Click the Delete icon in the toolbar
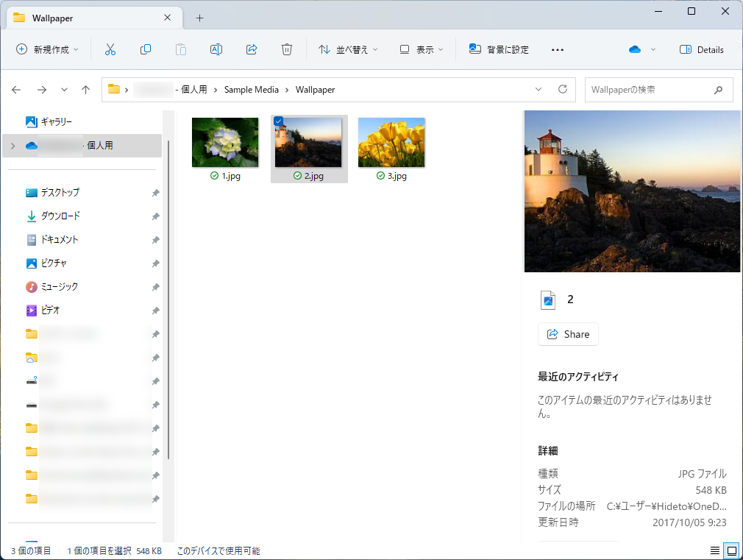Screen dimensions: 743x560 click(x=286, y=49)
